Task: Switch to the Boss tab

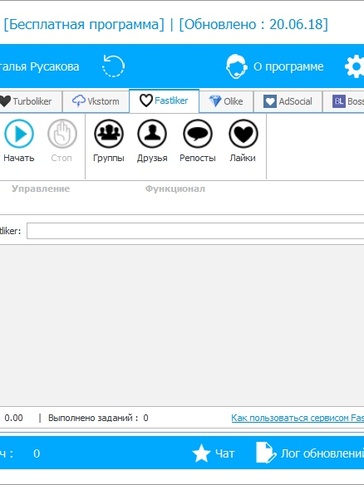Action: point(344,101)
